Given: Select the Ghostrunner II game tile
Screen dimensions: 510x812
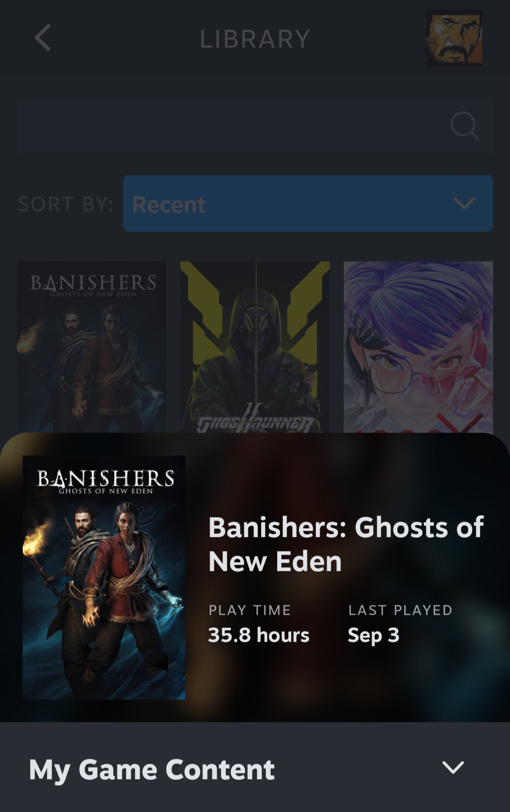Looking at the screenshot, I should [255, 347].
